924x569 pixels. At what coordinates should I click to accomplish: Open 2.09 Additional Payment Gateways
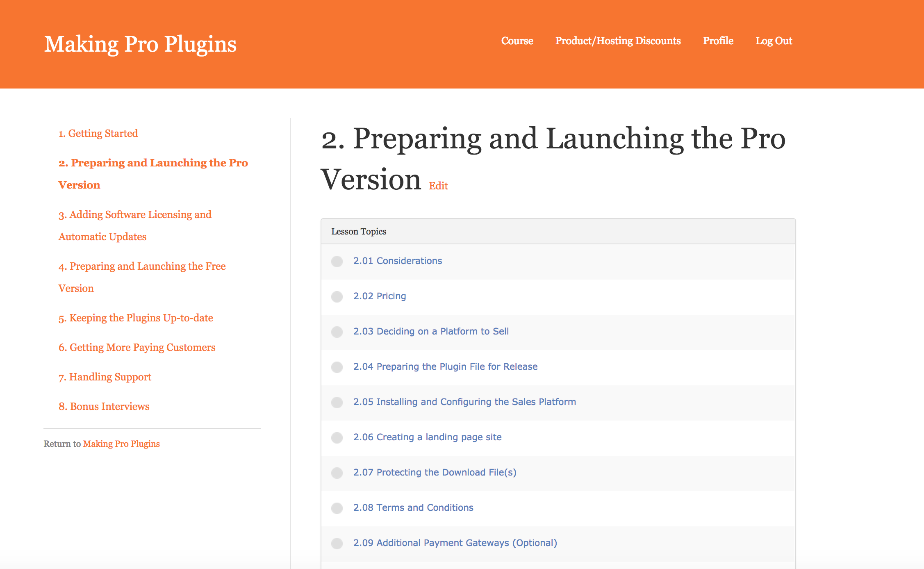[x=455, y=542]
